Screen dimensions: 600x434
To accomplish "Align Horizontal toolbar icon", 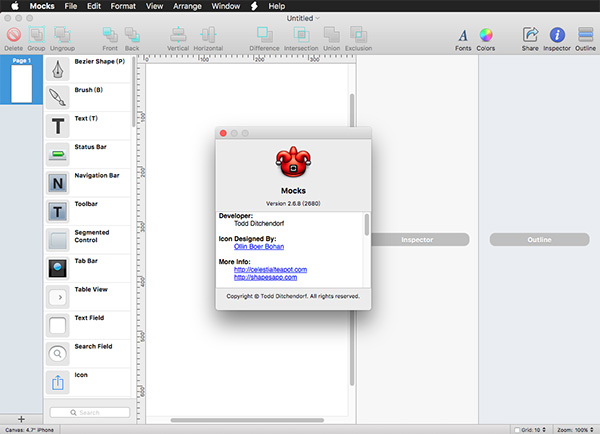I will (208, 35).
